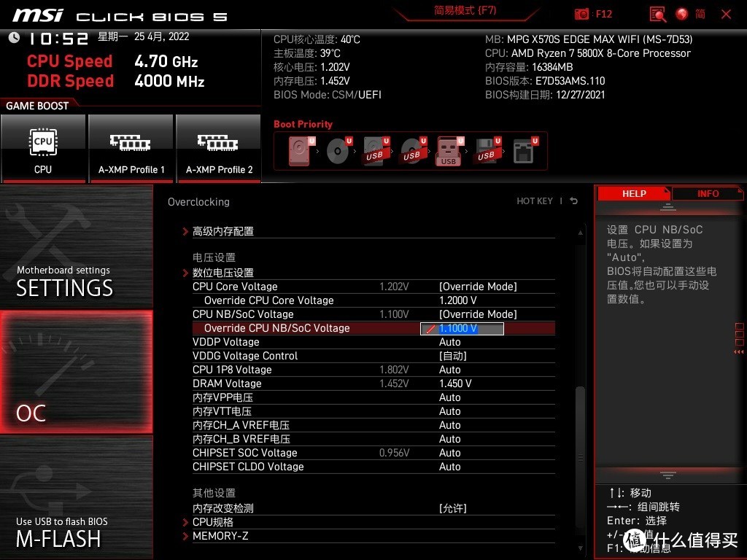Select the VDDP Voltage Auto value
This screenshot has width=747, height=560.
point(449,342)
